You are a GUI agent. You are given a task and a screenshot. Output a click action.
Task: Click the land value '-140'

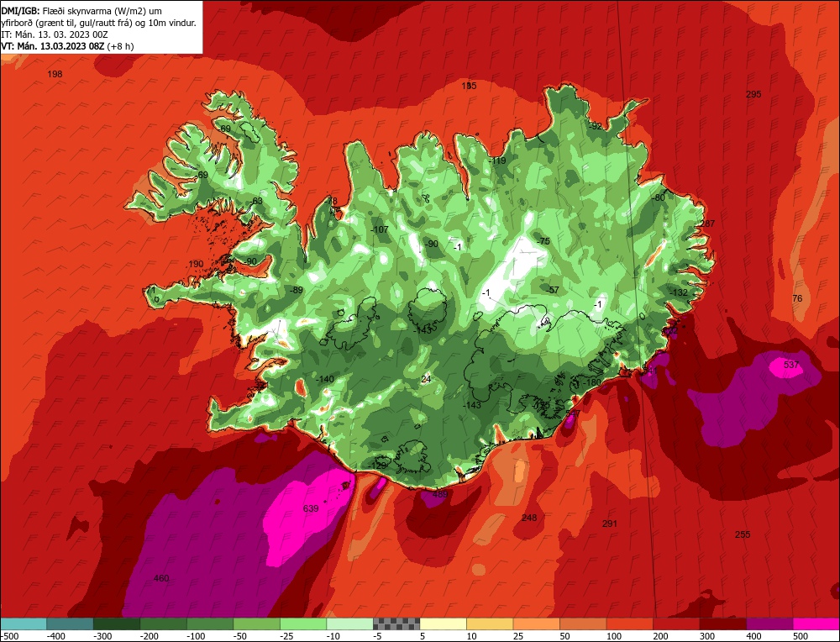[324, 380]
